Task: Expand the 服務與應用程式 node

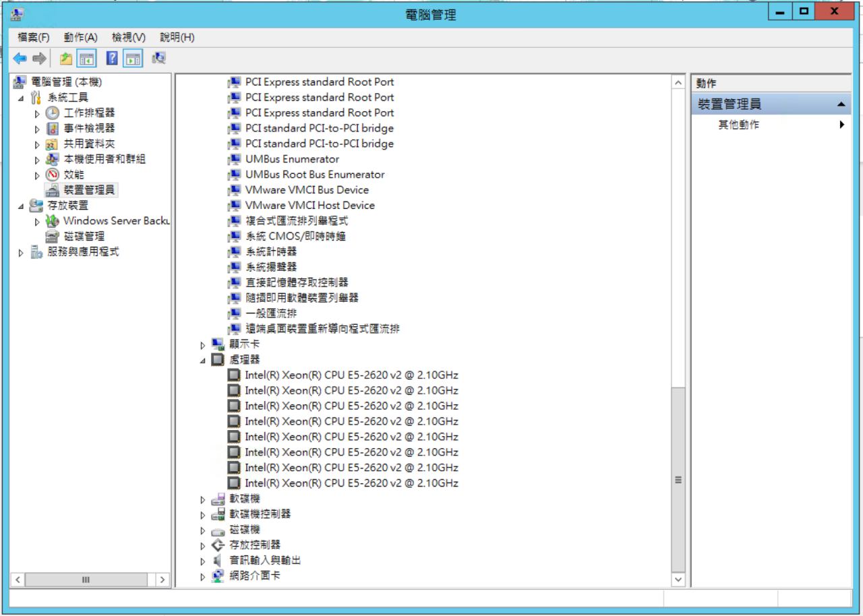Action: tap(22, 253)
